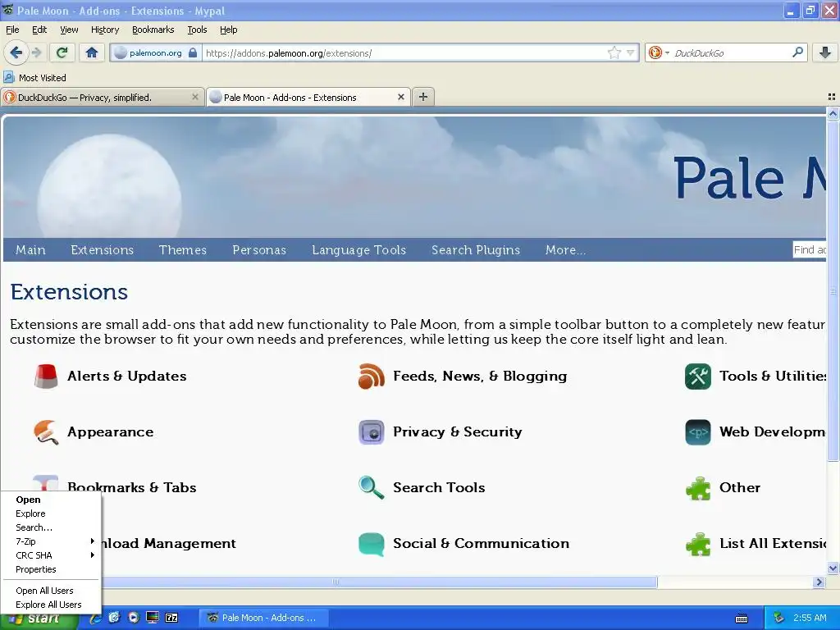This screenshot has width=840, height=630.
Task: Open the Edit menu
Action: 39,30
